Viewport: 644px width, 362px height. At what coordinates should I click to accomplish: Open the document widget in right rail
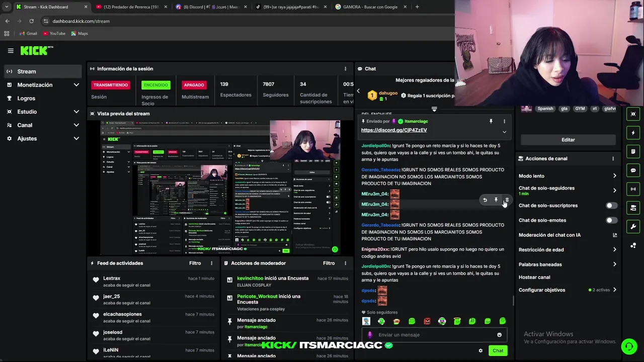[x=633, y=151]
